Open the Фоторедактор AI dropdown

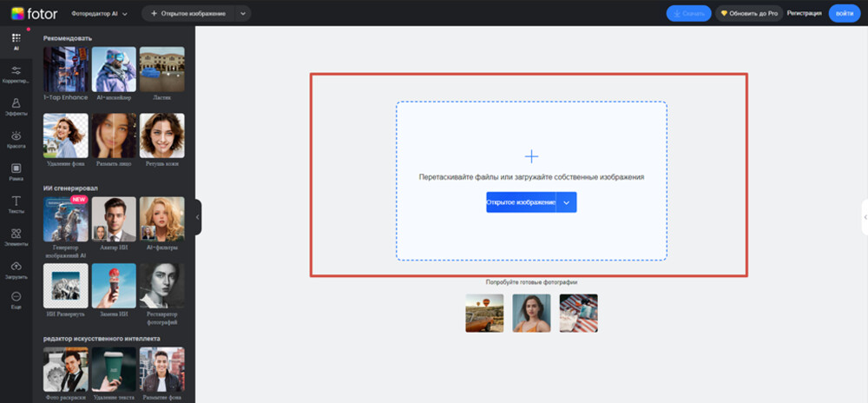click(x=102, y=13)
